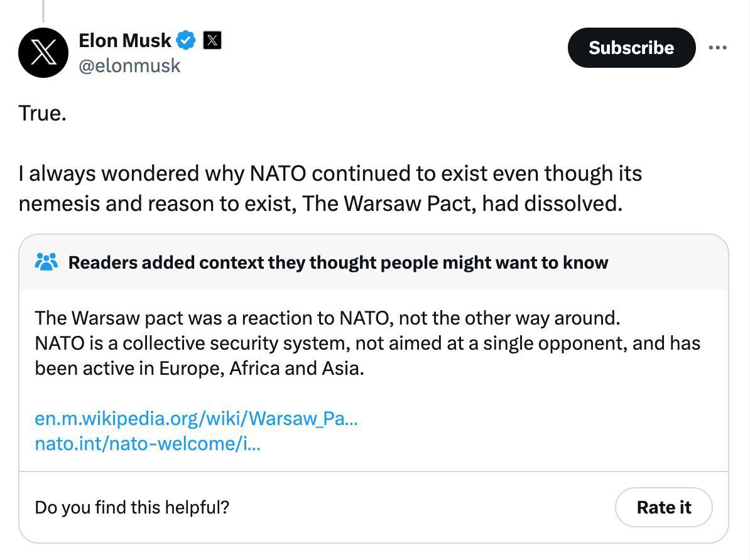This screenshot has height=560, width=750.
Task: Click the X affiliate badge beside name
Action: (212, 41)
